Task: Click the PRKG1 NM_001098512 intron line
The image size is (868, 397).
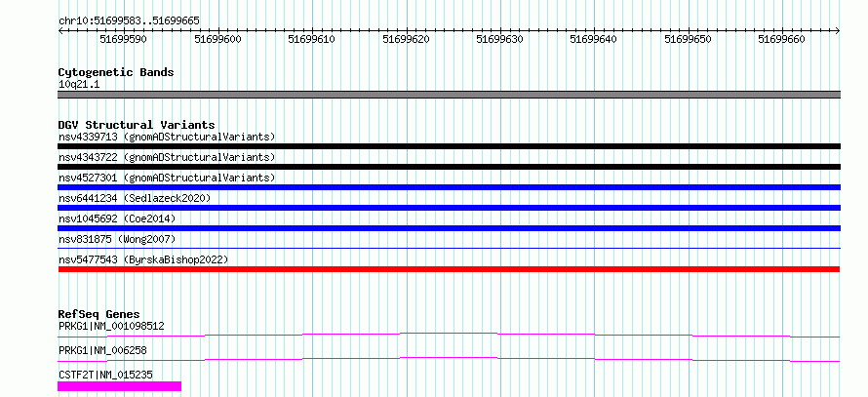Action: click(x=449, y=335)
